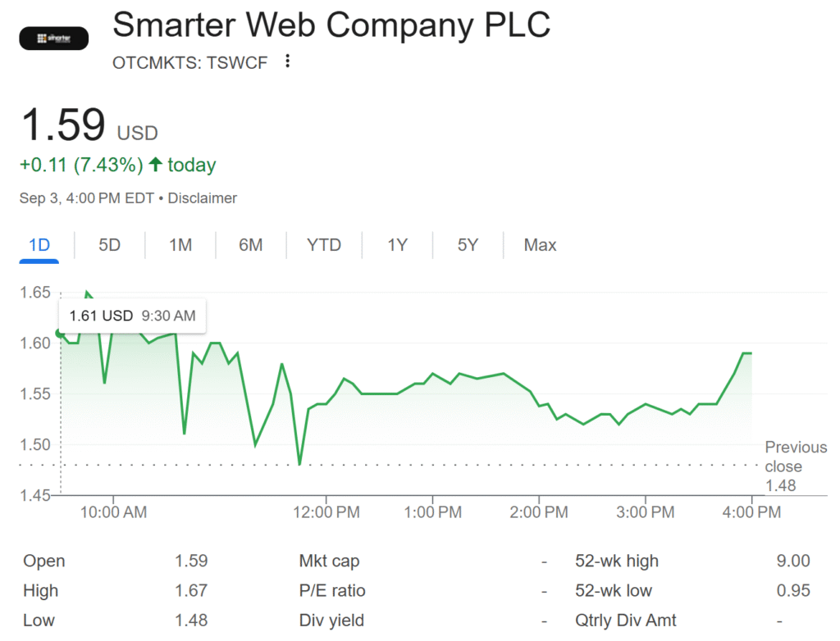This screenshot has width=840, height=641.
Task: Click the 52-wk high value 9.00
Action: (x=793, y=561)
